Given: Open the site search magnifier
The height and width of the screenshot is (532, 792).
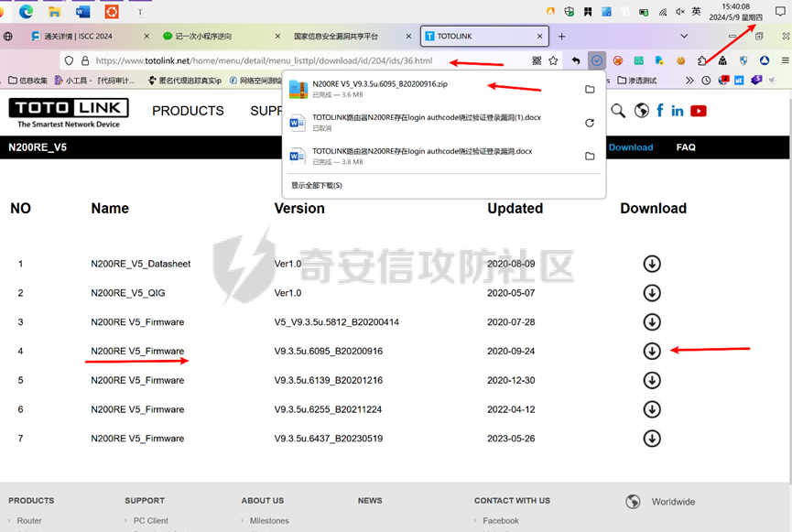Looking at the screenshot, I should [618, 111].
